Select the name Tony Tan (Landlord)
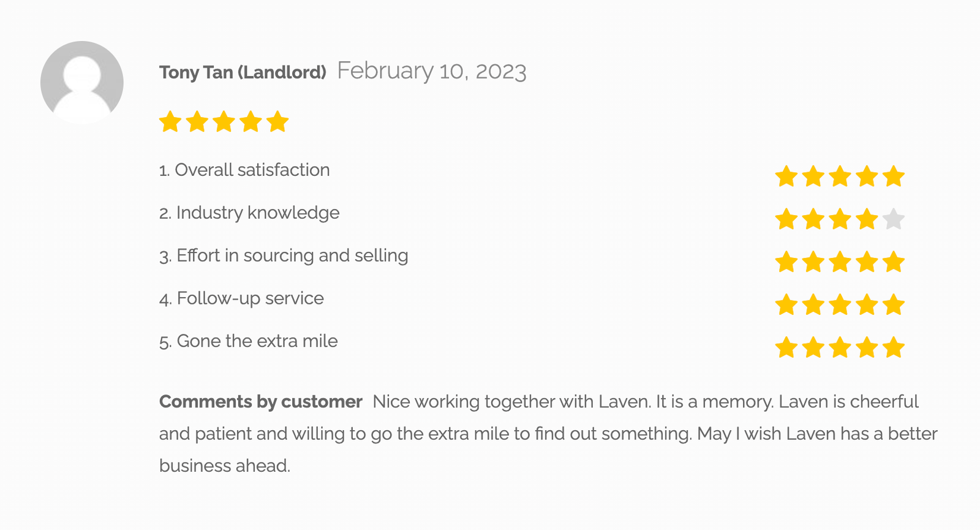The image size is (980, 530). (243, 72)
